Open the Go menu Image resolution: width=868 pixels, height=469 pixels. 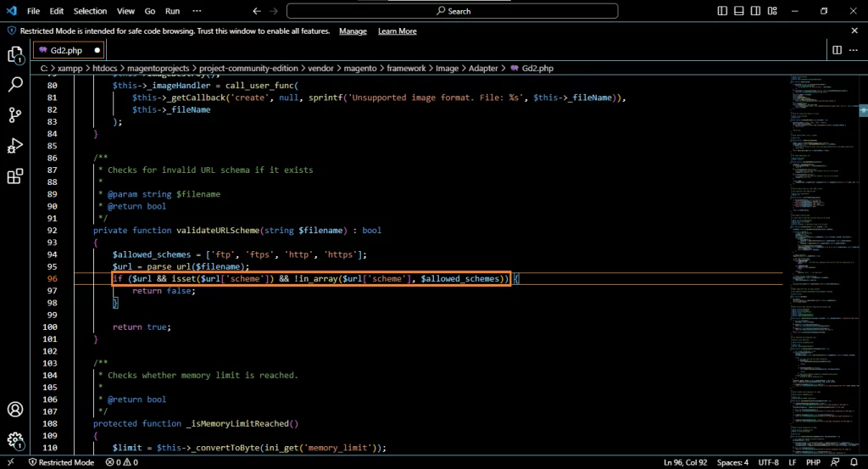pos(150,11)
